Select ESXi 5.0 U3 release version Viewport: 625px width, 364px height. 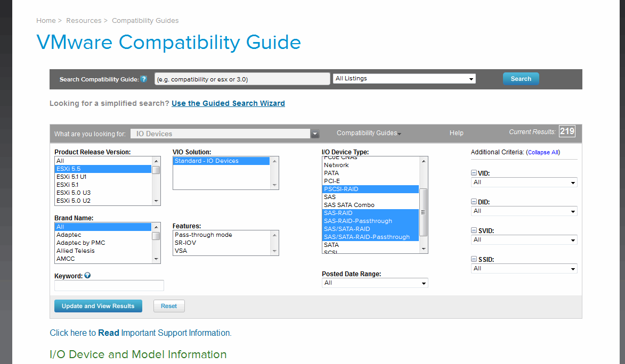103,193
